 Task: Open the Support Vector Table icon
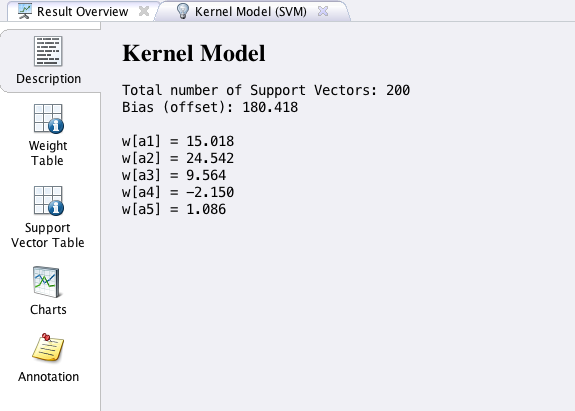click(x=48, y=200)
